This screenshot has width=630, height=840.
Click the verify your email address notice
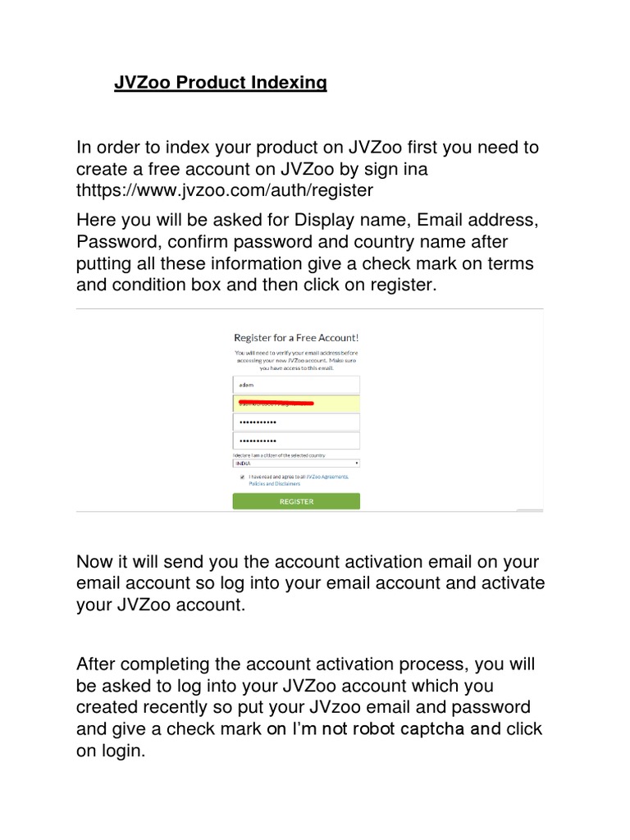tap(296, 360)
